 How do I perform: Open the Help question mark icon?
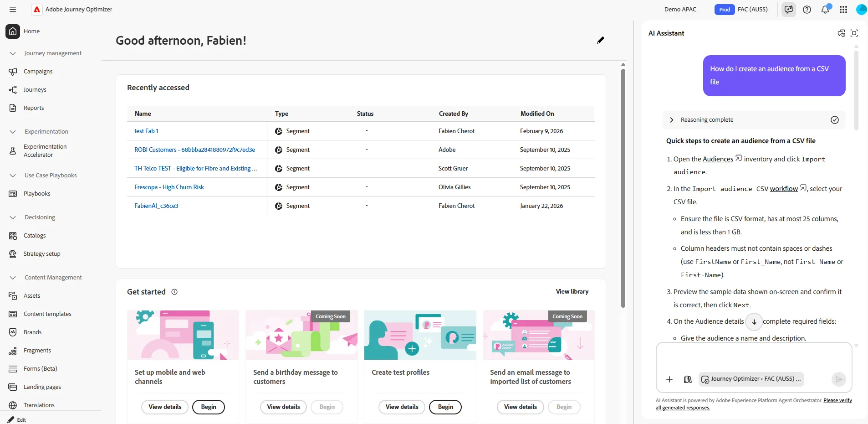pos(807,9)
